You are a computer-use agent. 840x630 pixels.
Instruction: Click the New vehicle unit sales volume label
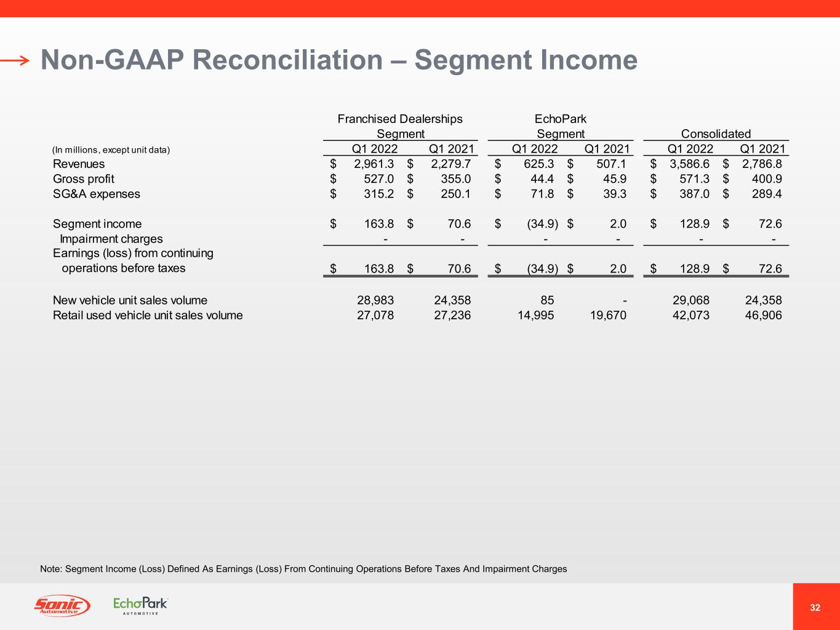(130, 300)
